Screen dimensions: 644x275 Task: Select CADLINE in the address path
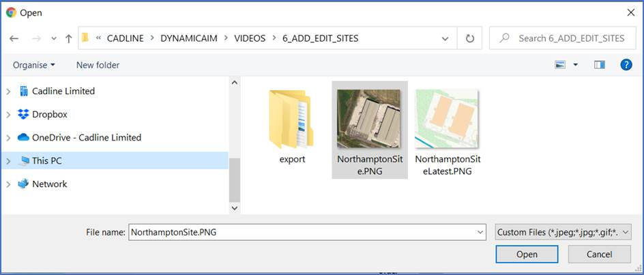(126, 39)
